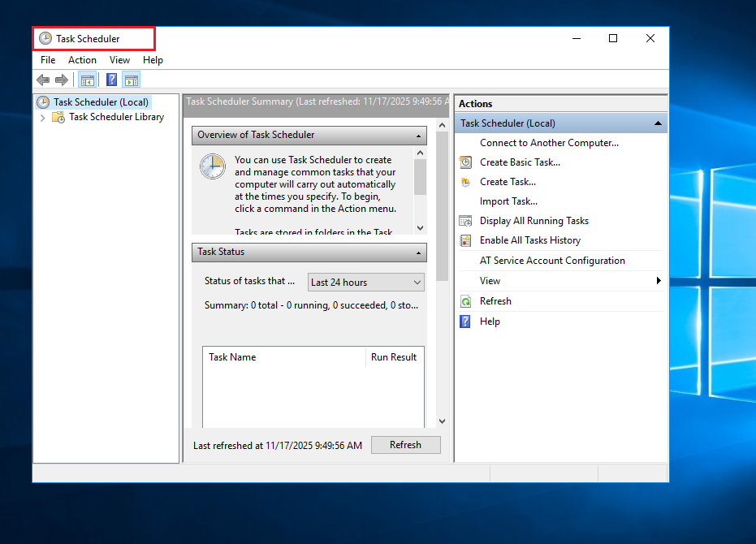
Task: Click AT Service Account Configuration
Action: (552, 261)
